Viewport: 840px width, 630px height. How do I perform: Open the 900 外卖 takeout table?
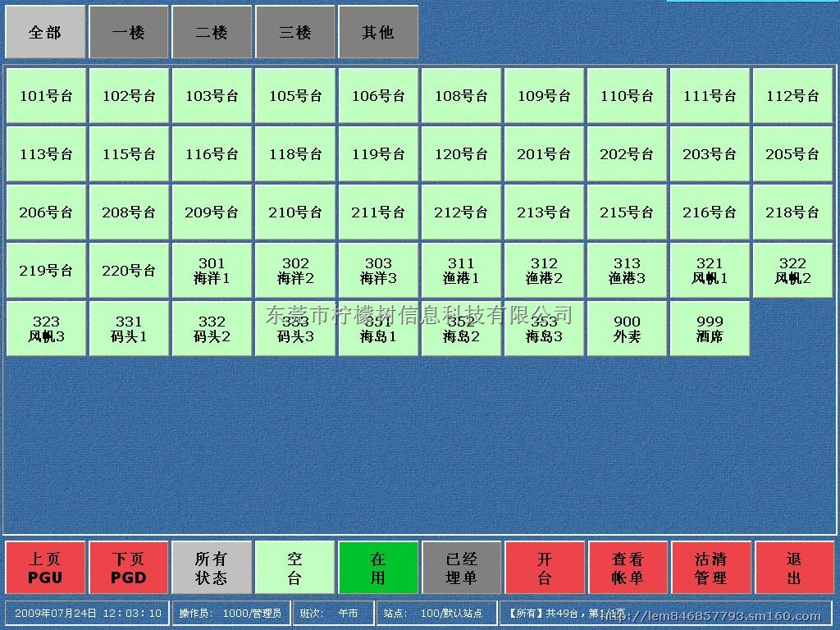click(627, 329)
